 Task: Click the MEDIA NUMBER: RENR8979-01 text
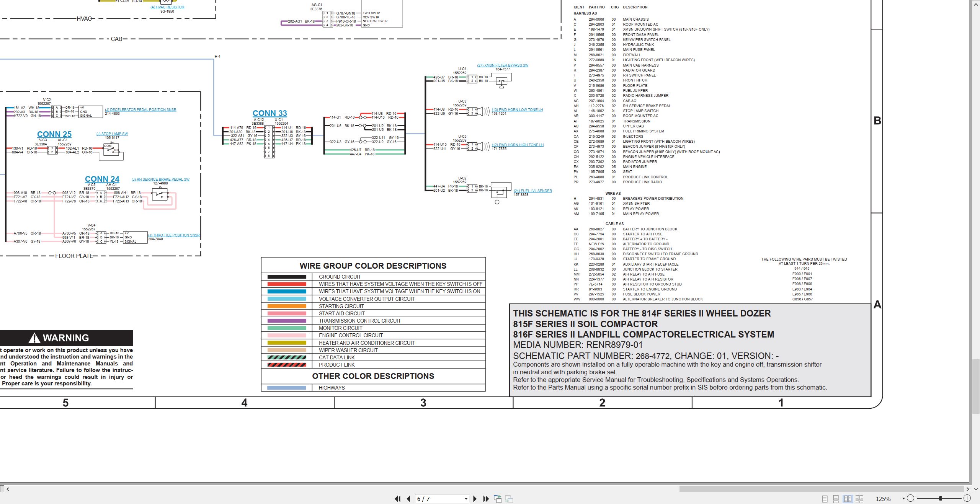point(578,345)
